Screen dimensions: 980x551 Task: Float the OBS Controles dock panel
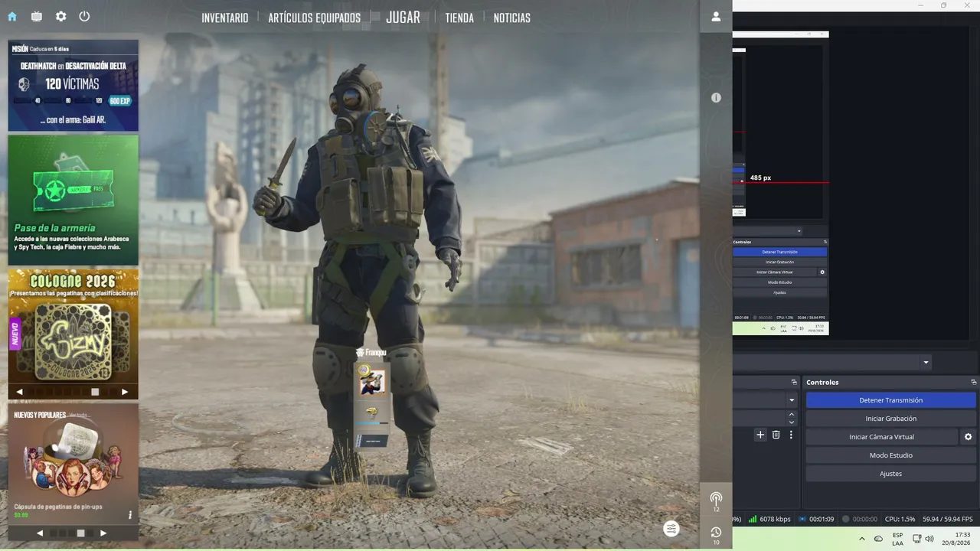click(x=973, y=382)
